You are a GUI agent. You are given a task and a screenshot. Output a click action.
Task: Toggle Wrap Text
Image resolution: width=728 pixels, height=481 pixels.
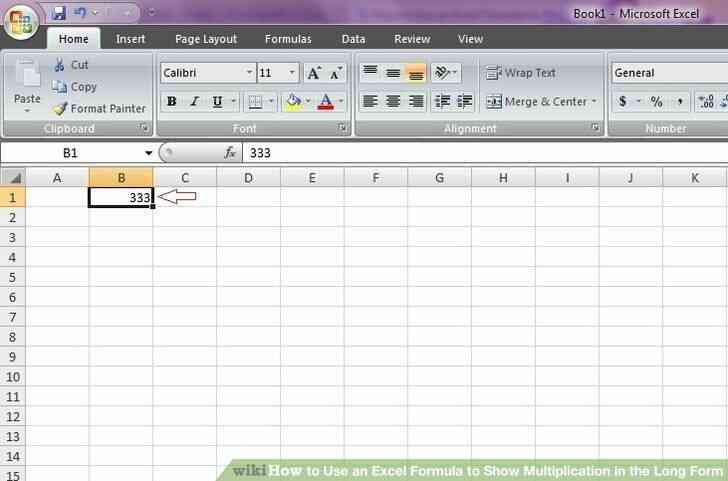520,73
